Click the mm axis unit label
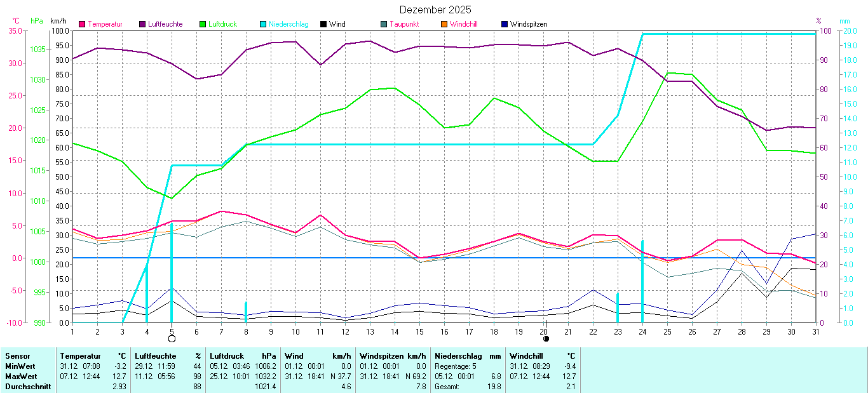The image size is (868, 393). click(844, 21)
